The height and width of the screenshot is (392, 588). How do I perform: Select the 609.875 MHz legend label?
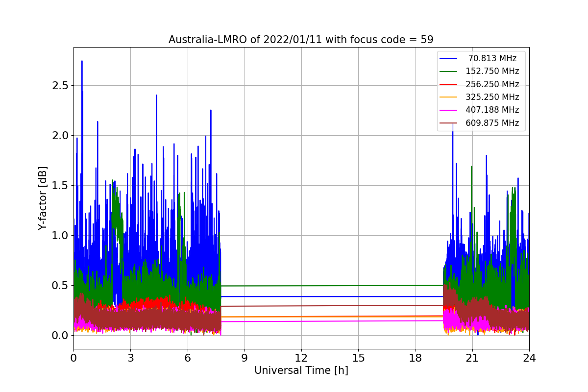492,123
